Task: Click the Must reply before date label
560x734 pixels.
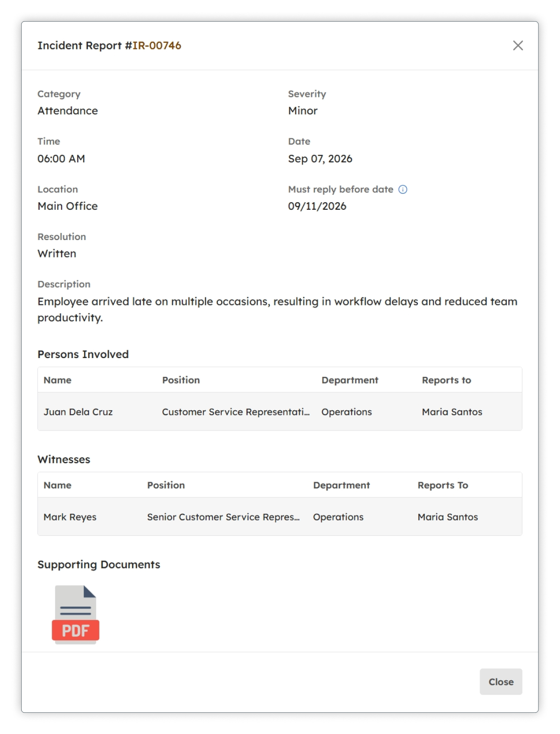Action: tap(341, 189)
